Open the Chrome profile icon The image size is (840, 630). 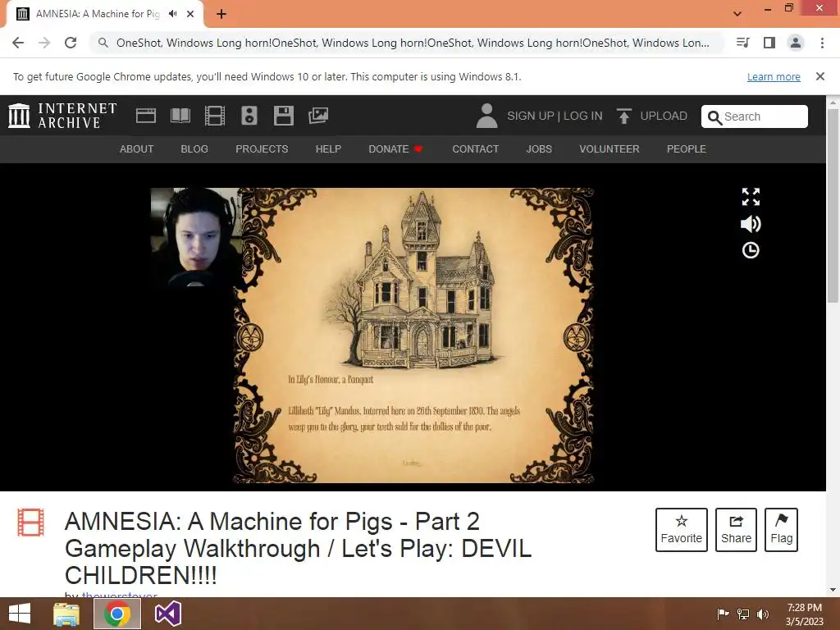click(796, 43)
